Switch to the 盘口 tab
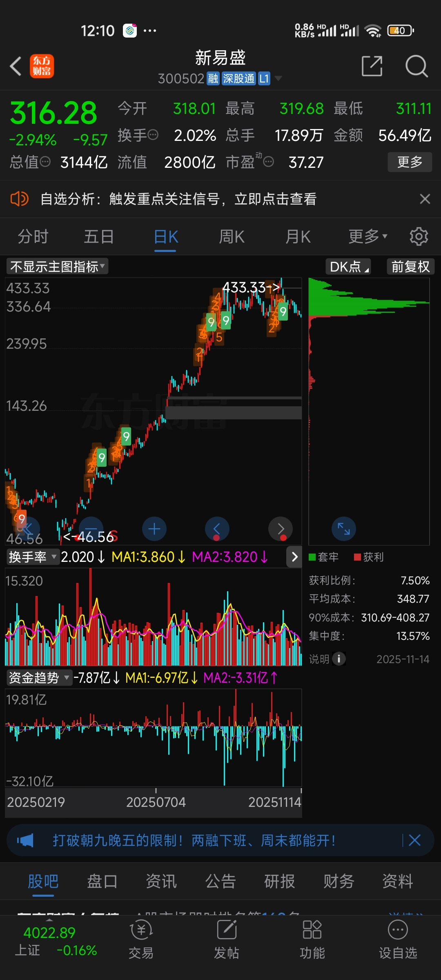The image size is (441, 980). coord(102,881)
